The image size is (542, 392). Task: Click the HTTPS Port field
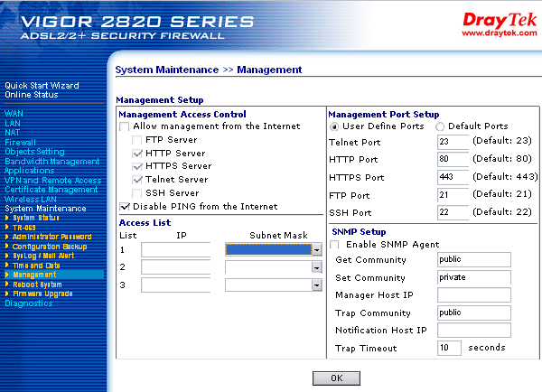tap(453, 177)
